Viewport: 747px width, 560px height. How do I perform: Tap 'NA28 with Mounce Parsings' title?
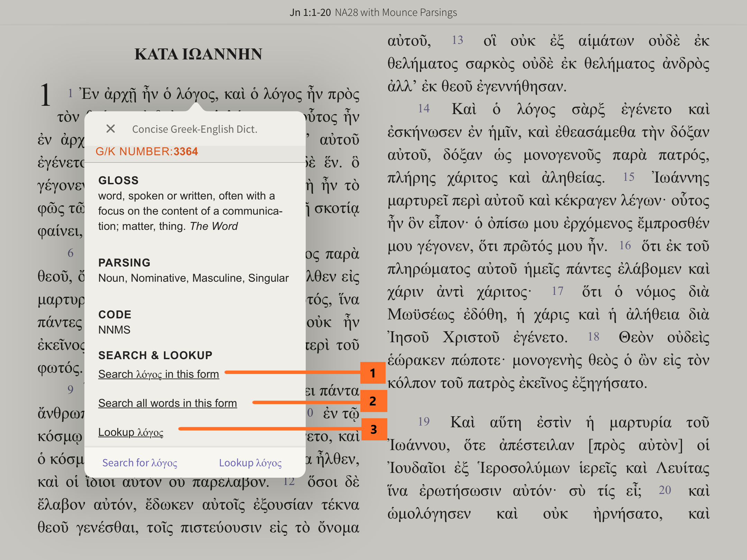(396, 12)
